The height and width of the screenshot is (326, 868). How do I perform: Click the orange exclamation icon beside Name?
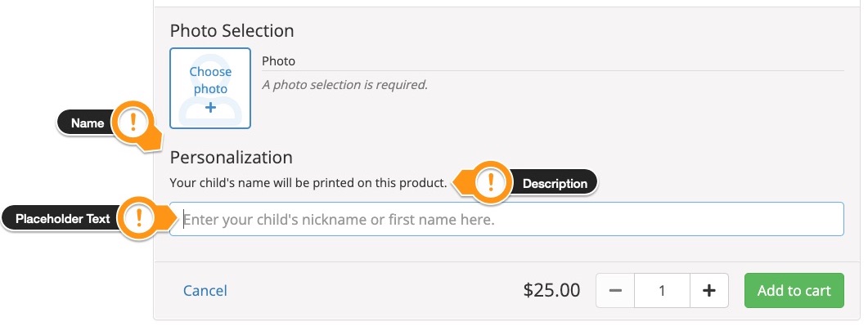click(133, 122)
